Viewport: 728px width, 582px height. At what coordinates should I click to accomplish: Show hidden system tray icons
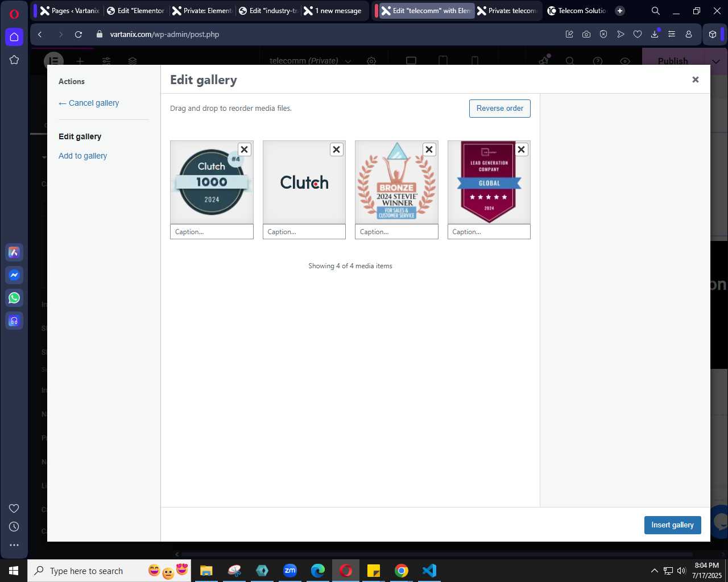click(654, 571)
